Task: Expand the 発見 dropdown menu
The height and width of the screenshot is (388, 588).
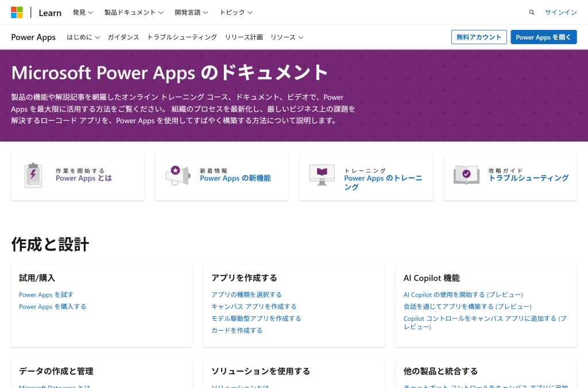Action: coord(83,13)
